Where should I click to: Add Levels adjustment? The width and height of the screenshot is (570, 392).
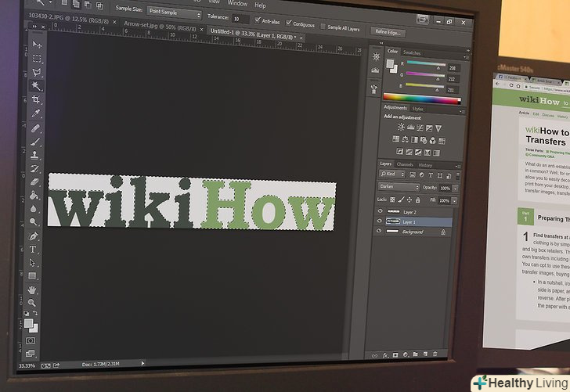tap(411, 128)
